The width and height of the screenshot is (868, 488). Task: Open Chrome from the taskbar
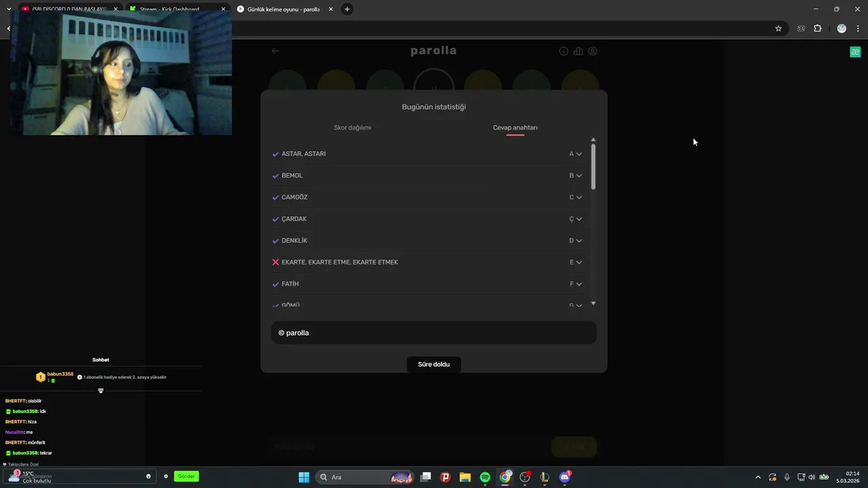tap(505, 477)
